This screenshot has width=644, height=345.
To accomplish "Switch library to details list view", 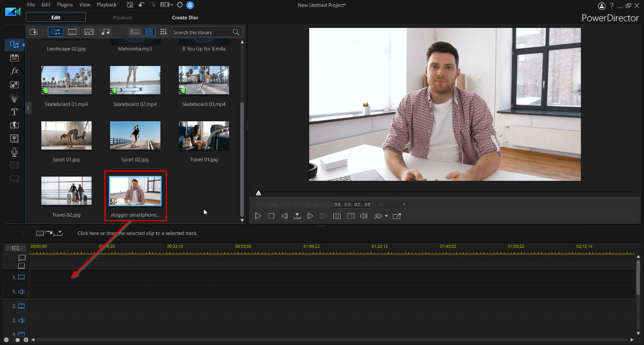I will [x=135, y=32].
